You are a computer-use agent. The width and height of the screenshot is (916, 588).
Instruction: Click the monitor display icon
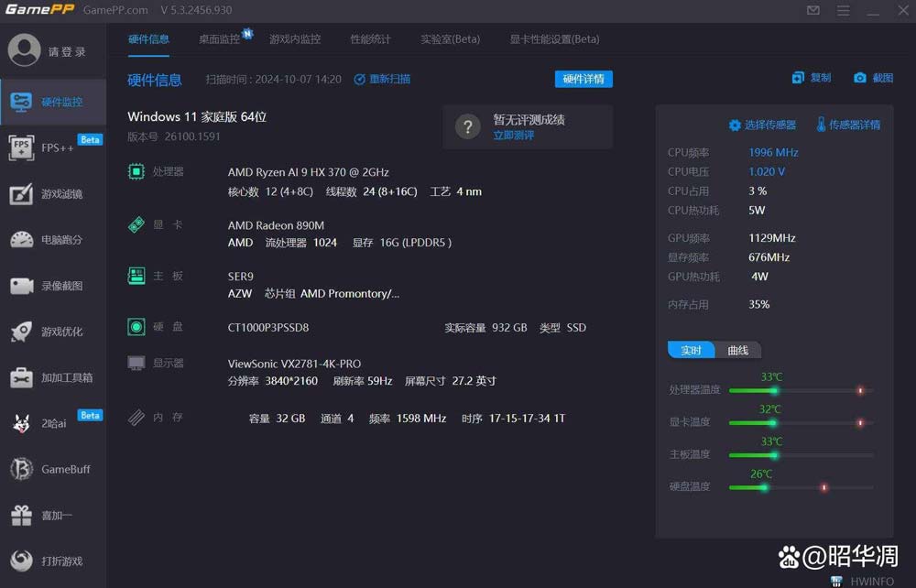(x=136, y=364)
